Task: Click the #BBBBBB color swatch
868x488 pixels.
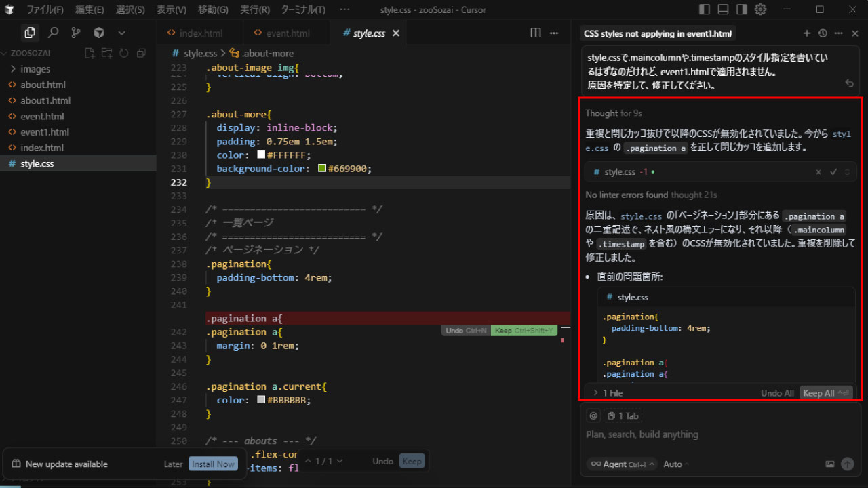Action: coord(261,400)
